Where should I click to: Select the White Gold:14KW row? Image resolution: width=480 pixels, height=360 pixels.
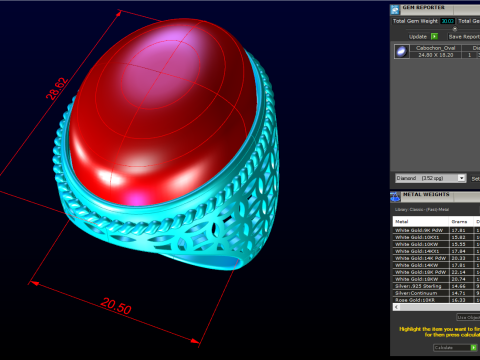click(x=436, y=265)
